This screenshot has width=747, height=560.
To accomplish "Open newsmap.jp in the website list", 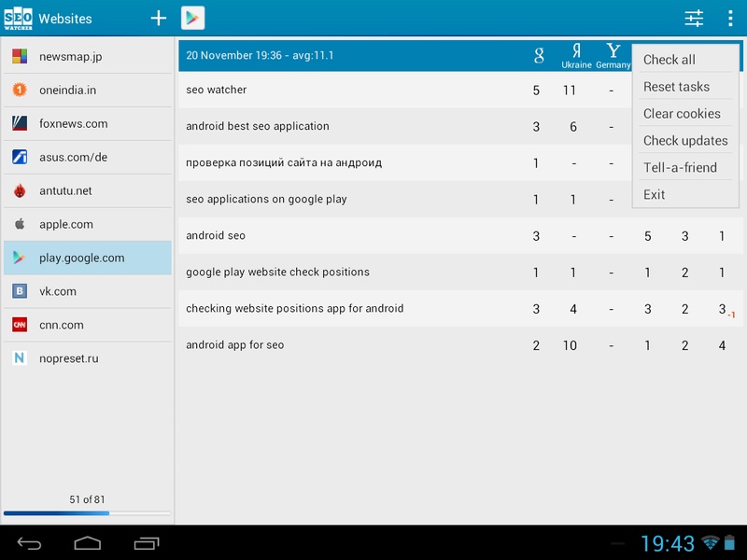I will pos(88,56).
